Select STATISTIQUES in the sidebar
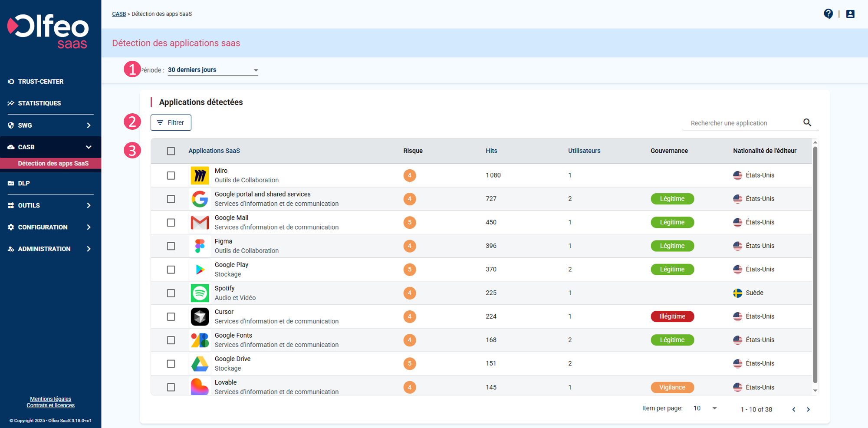 coord(39,103)
